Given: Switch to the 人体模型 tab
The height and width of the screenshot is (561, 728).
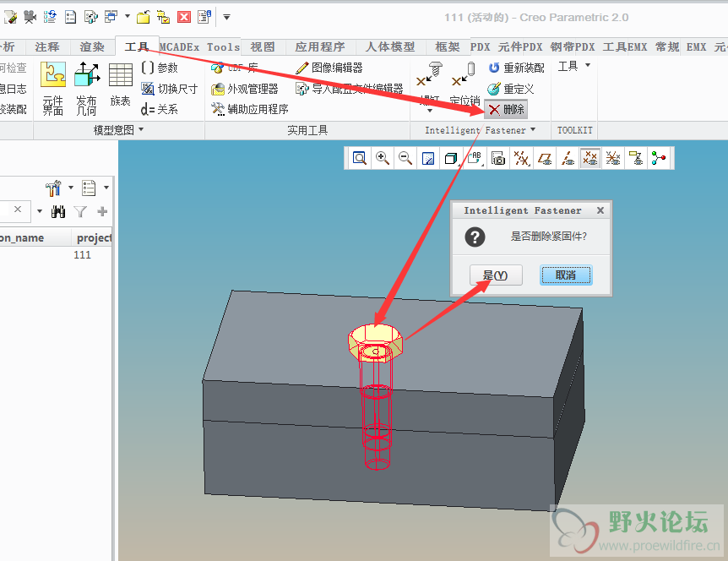Looking at the screenshot, I should coord(390,47).
